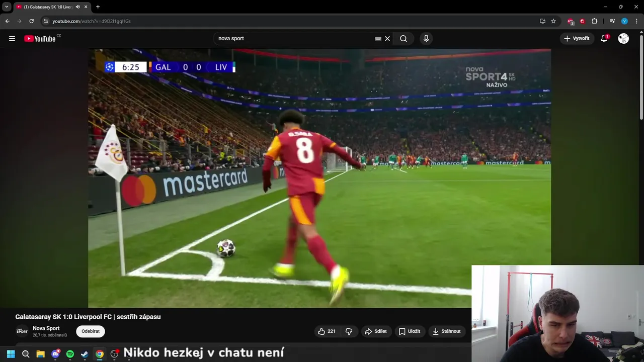Viewport: 644px width, 362px height.
Task: Click the address bar URL
Action: pyautogui.click(x=92, y=21)
